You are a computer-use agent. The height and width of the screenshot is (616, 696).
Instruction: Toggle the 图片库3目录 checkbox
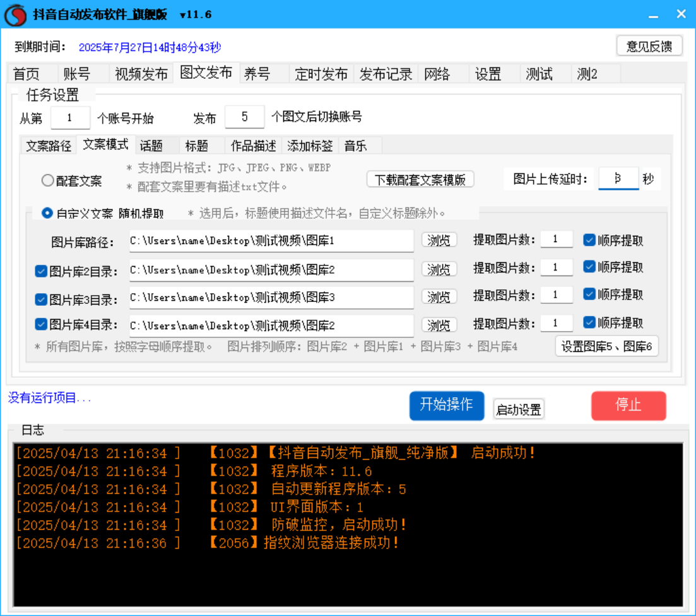[41, 299]
